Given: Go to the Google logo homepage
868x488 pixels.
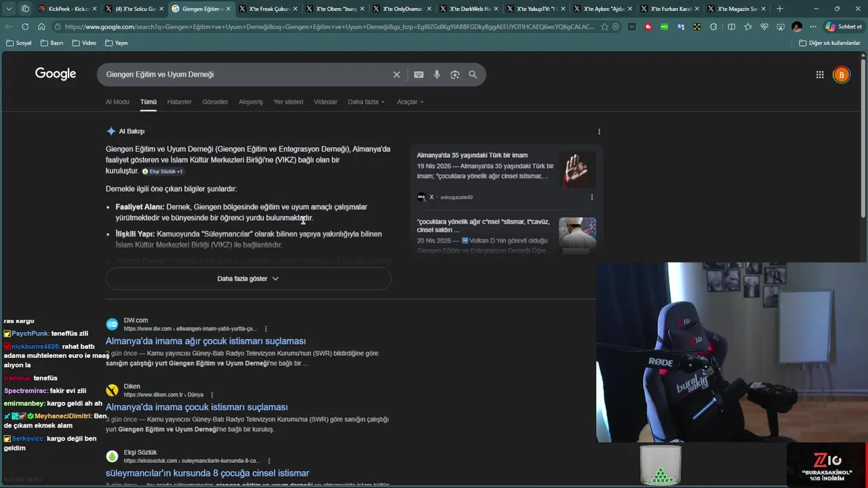Looking at the screenshot, I should 56,74.
